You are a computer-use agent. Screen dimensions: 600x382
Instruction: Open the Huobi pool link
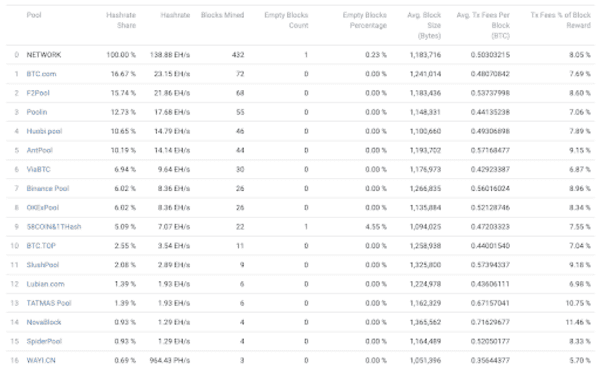pyautogui.click(x=44, y=131)
